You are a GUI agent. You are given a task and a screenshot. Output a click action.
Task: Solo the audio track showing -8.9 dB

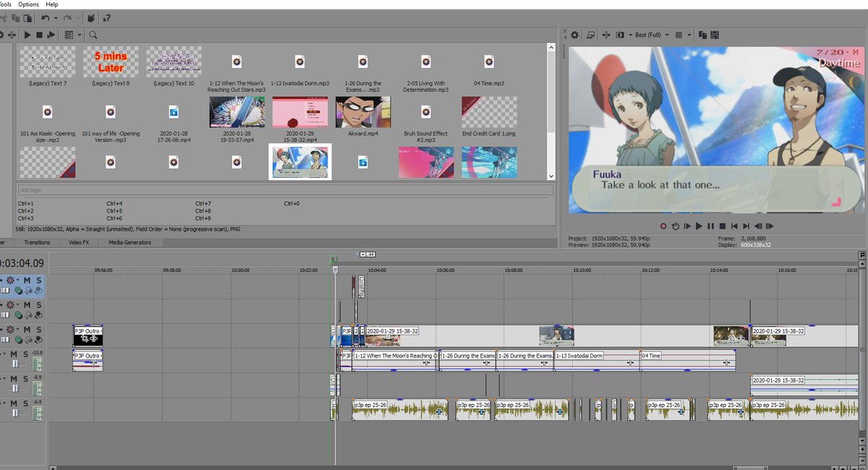click(x=25, y=378)
